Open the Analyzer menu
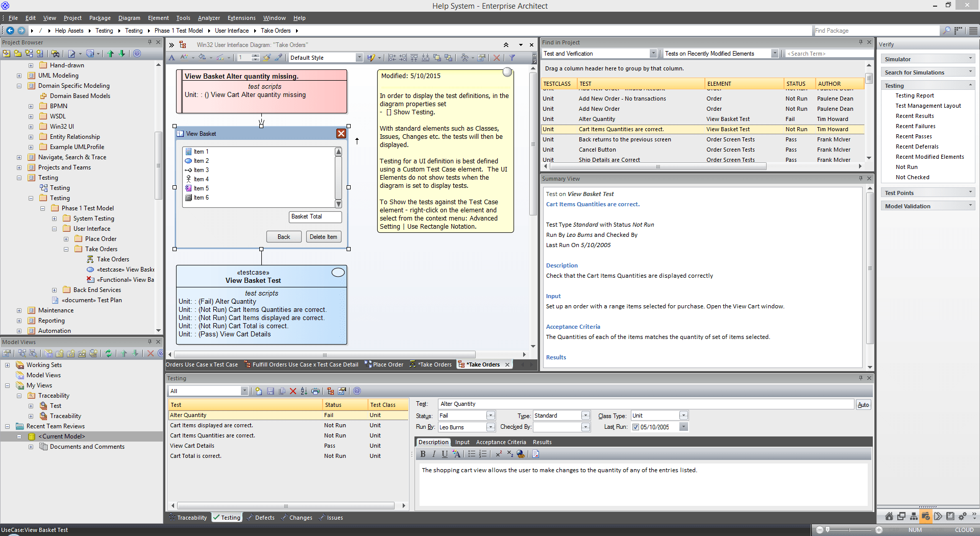Viewport: 980px width, 536px height. point(209,18)
